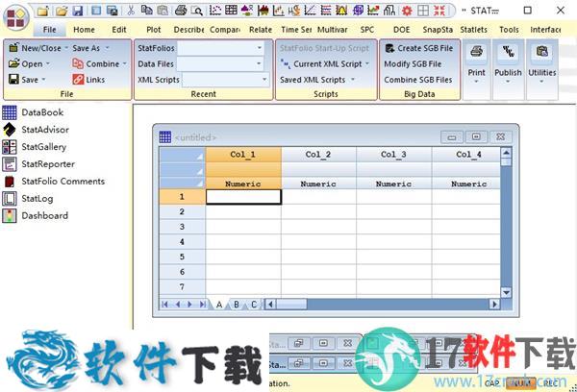
Task: Open the Statlets ribbon tab
Action: [x=473, y=30]
